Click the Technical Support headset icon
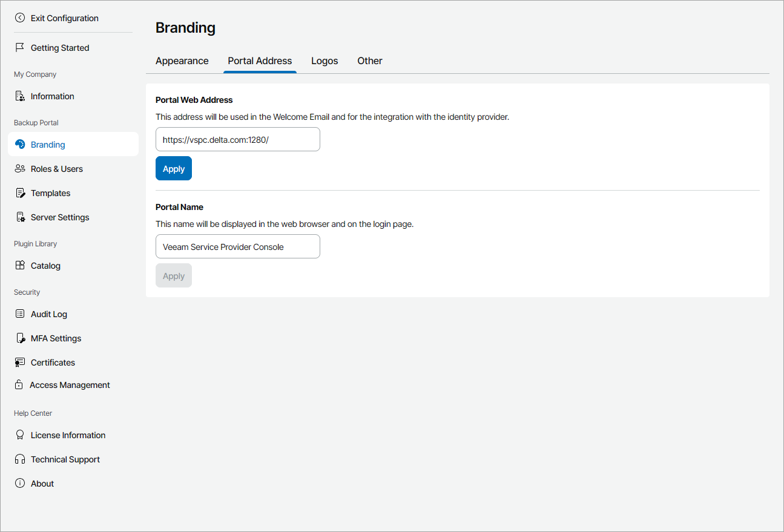Screen dimensions: 784x532 [20, 459]
